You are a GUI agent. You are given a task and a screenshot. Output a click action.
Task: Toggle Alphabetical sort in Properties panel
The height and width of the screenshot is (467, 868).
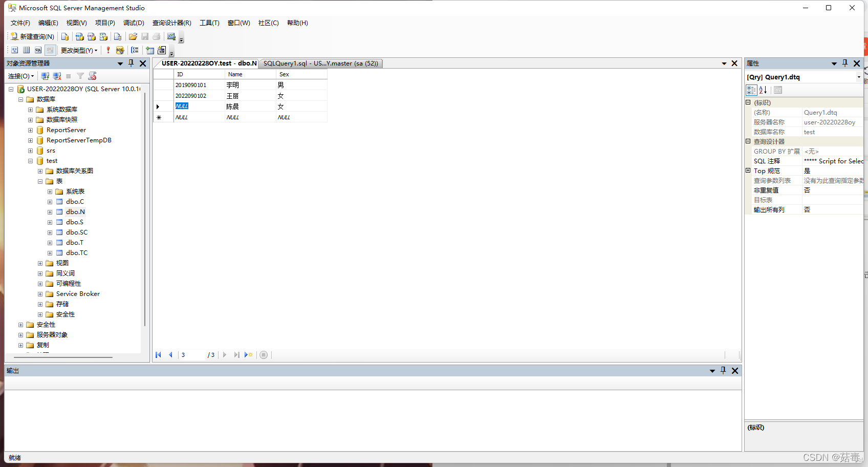[763, 90]
